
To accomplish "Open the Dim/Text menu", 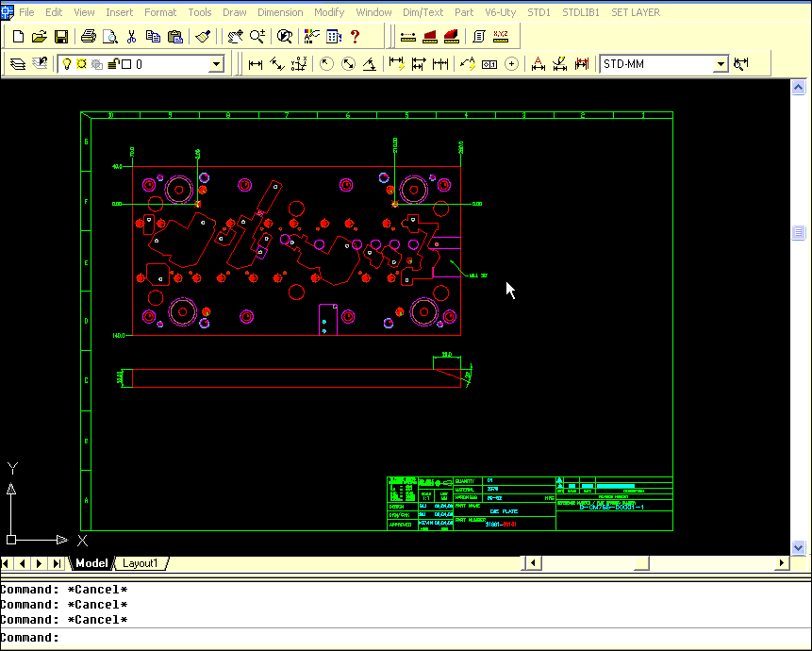I will click(423, 12).
